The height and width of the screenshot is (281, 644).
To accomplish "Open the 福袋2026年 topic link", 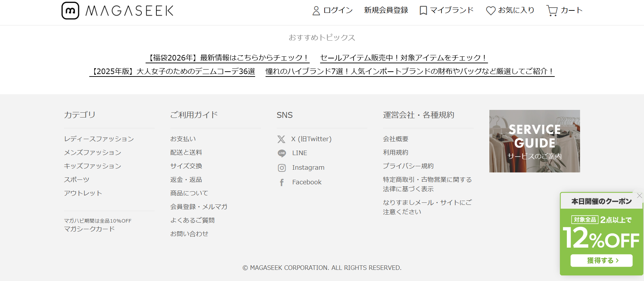I will click(227, 58).
